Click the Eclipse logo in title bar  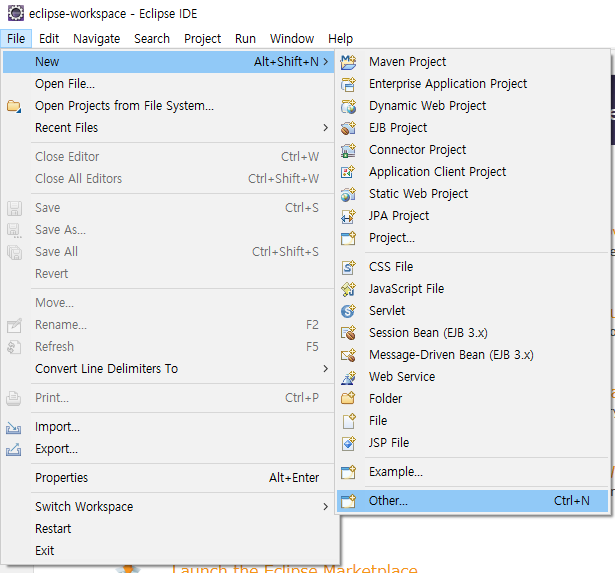pyautogui.click(x=16, y=13)
